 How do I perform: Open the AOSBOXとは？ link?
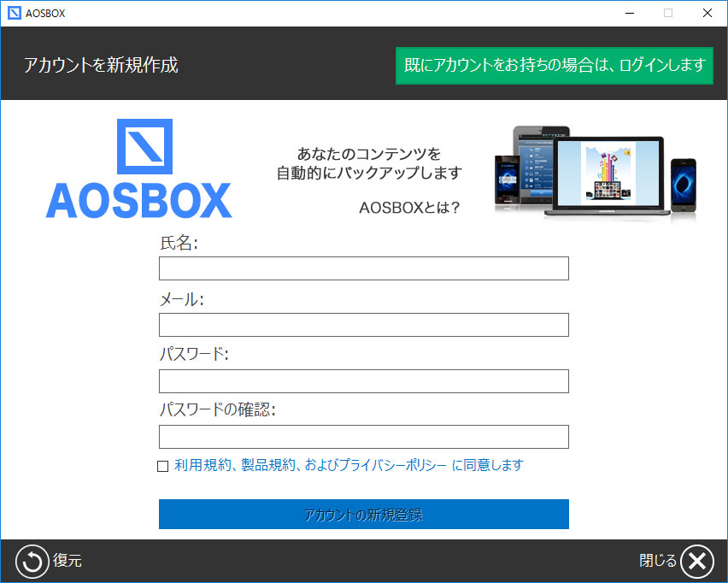[x=409, y=207]
